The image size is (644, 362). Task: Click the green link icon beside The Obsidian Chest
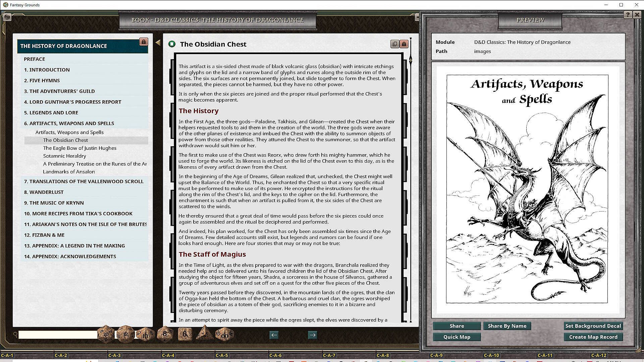point(172,44)
